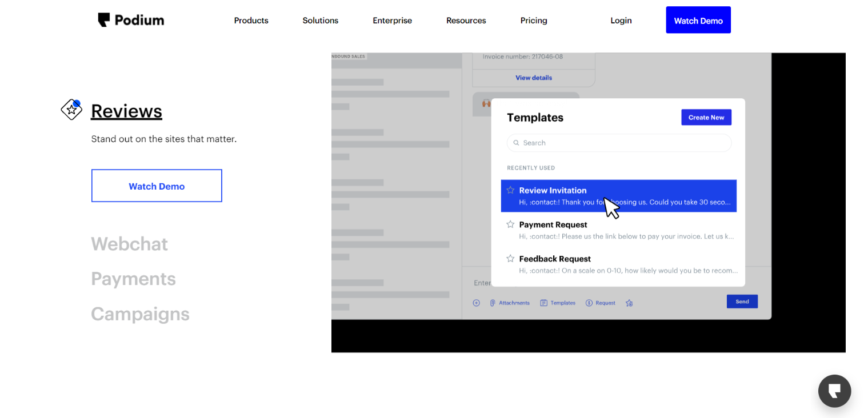868x418 pixels.
Task: Open the Products menu
Action: tap(251, 21)
